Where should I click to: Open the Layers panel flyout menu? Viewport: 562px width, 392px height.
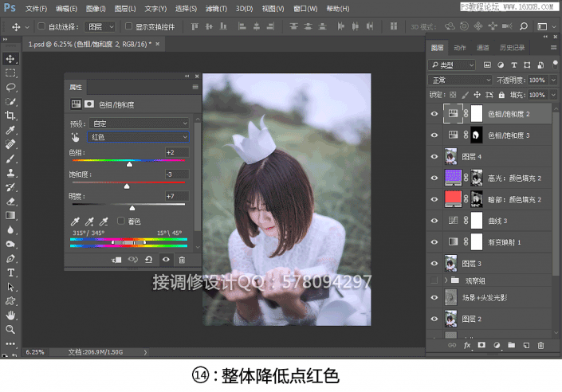[x=553, y=47]
